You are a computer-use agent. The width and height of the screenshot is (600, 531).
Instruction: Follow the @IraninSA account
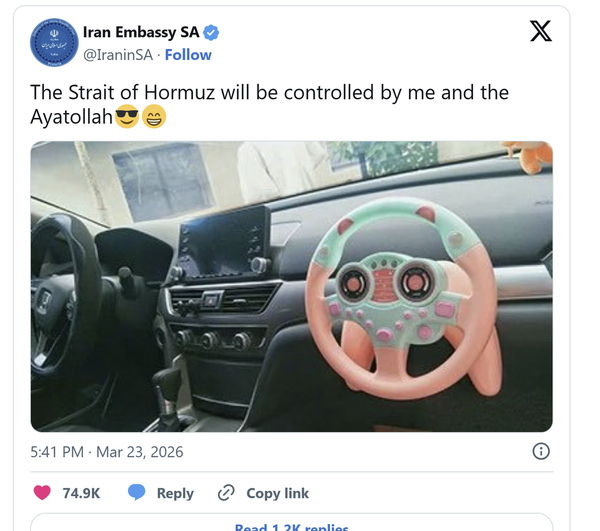(x=188, y=55)
